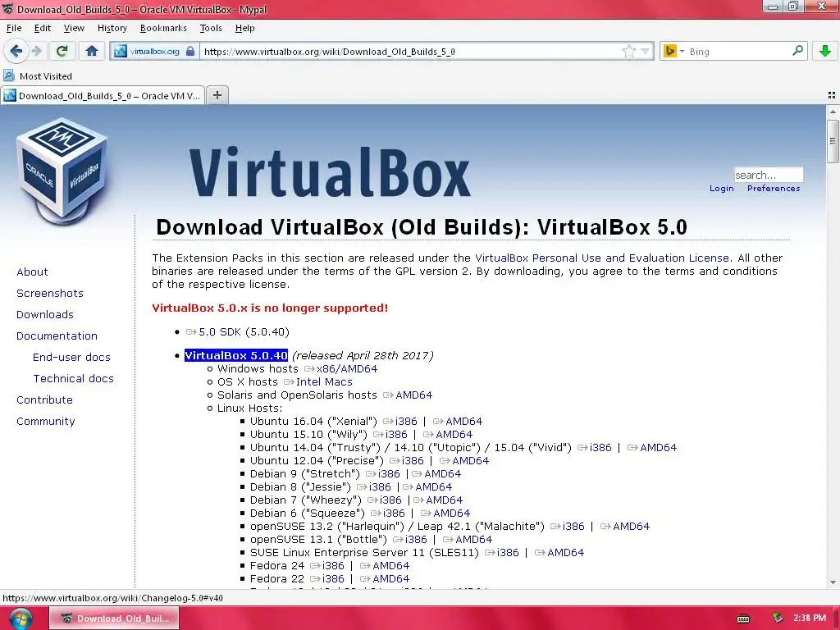
Task: Open the Bing search engine selector
Action: click(x=673, y=52)
